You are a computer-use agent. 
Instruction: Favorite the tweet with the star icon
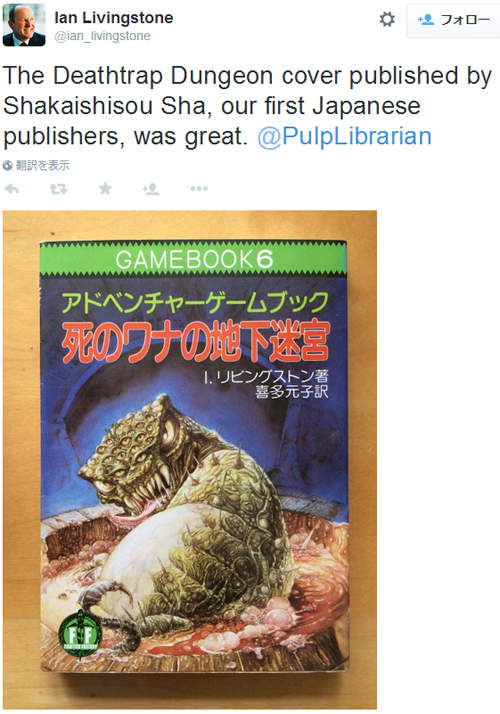click(x=105, y=188)
